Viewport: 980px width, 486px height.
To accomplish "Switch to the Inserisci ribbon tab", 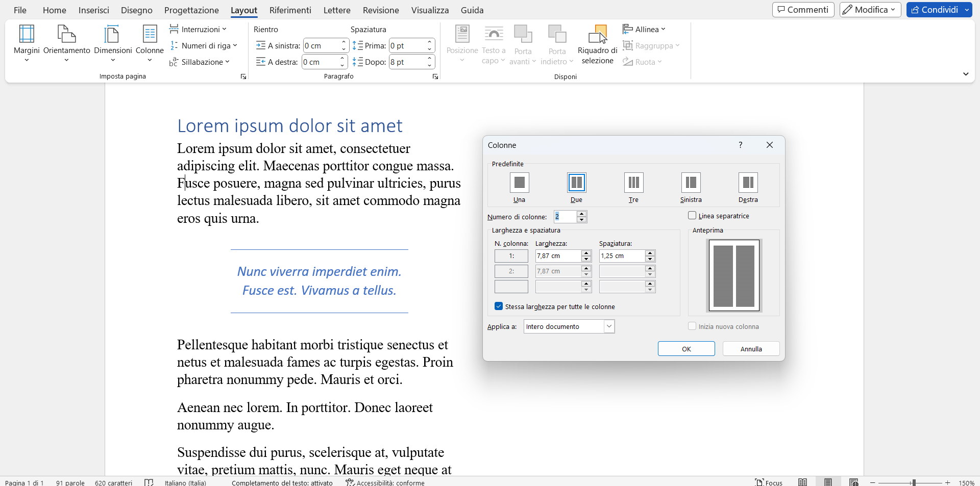I will (x=93, y=10).
